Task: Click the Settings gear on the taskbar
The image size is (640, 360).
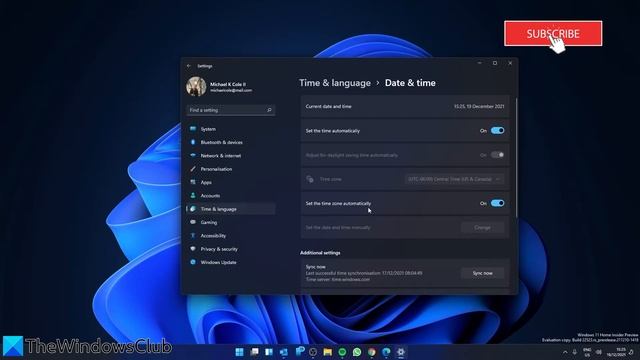Action: pyautogui.click(x=401, y=352)
